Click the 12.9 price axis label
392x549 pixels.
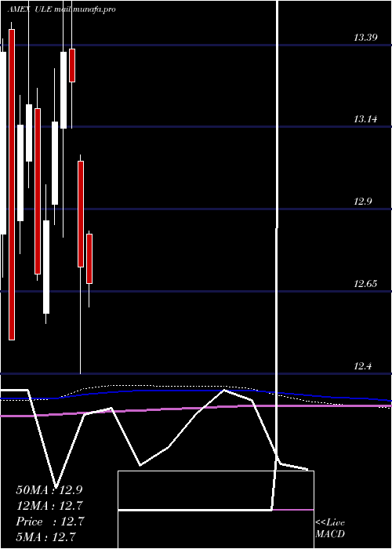click(363, 202)
